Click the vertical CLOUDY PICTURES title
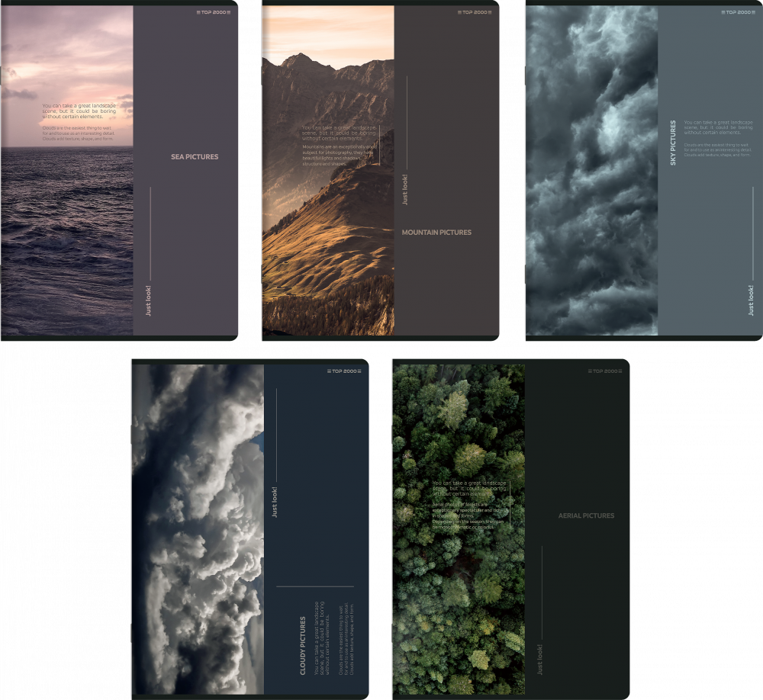This screenshot has width=763, height=700. (303, 645)
